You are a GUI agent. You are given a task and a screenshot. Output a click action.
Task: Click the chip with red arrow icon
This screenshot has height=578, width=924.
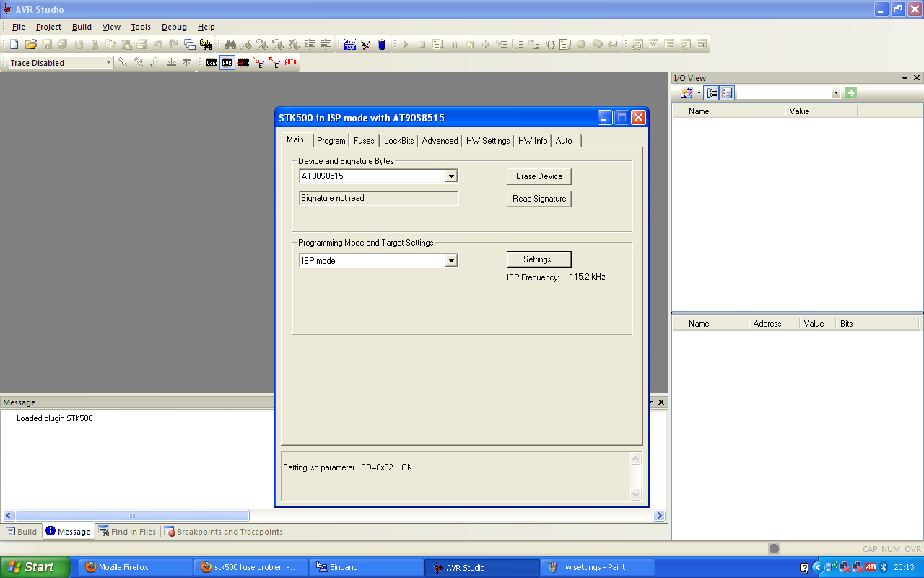click(243, 63)
